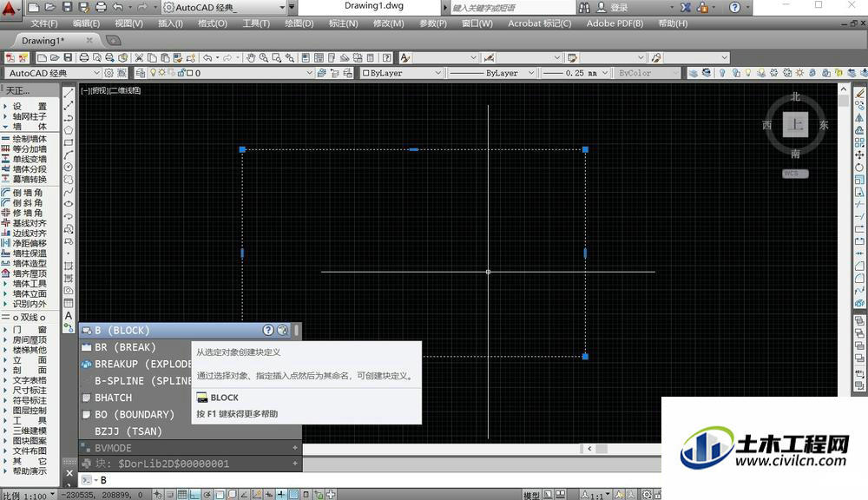Click the Workspace settings gear icon
Viewport: 868px width, 500px height.
coord(108,73)
